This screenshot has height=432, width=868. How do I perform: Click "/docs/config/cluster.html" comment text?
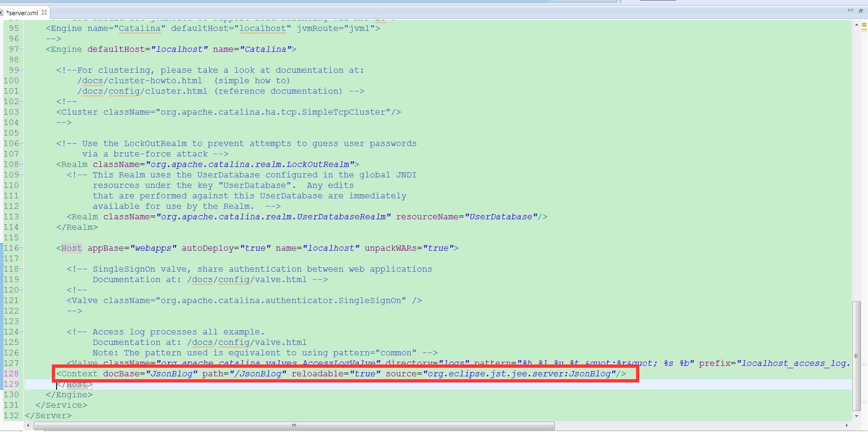[142, 91]
